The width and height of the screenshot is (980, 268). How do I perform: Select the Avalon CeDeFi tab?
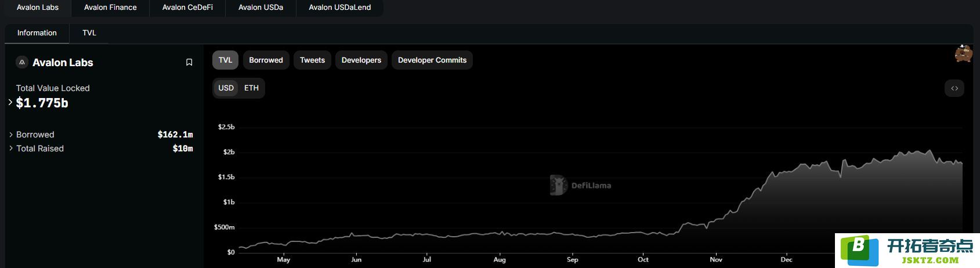(x=187, y=8)
